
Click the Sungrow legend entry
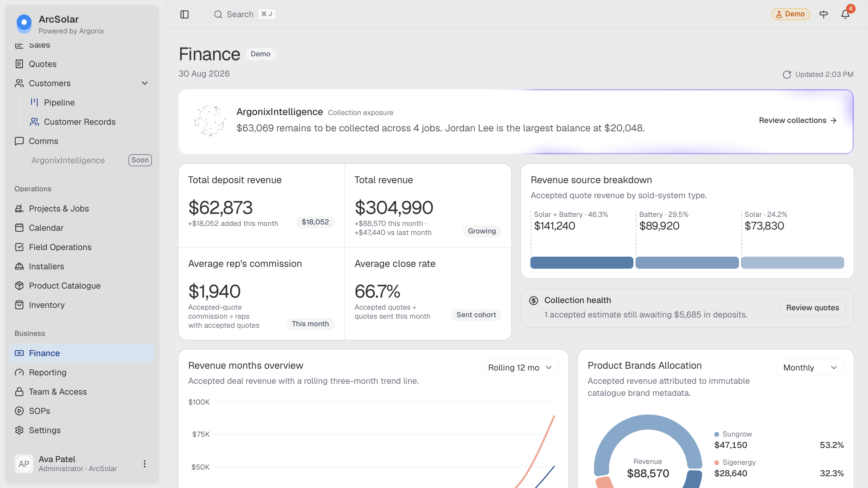click(779, 440)
